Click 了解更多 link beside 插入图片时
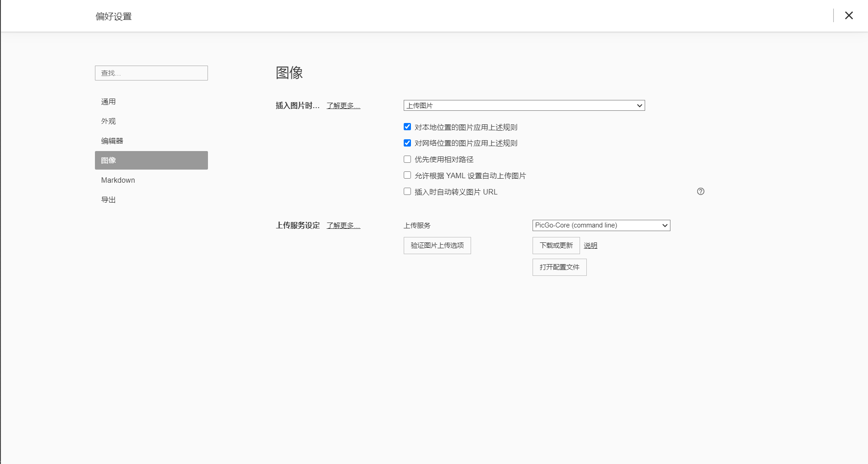The width and height of the screenshot is (868, 464). (x=344, y=105)
